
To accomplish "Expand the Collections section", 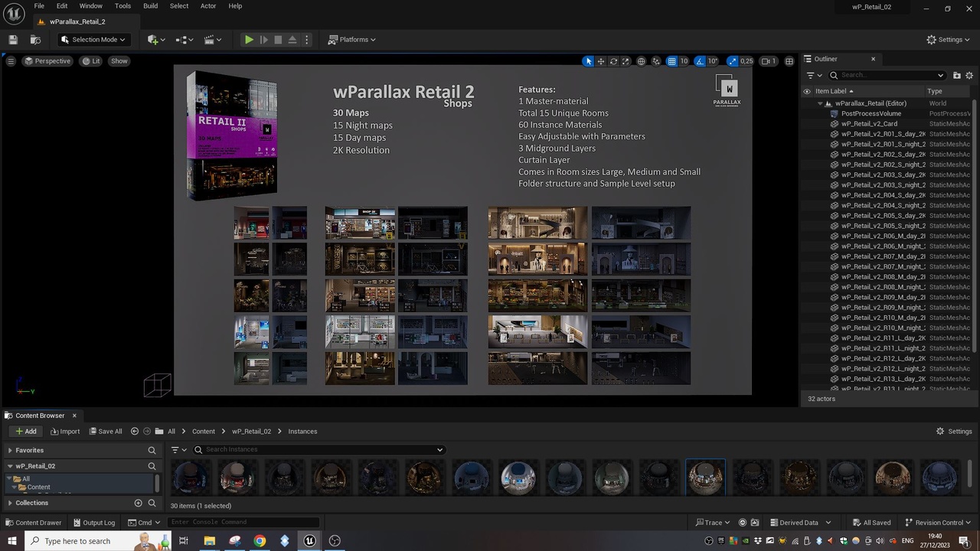I will [x=10, y=503].
